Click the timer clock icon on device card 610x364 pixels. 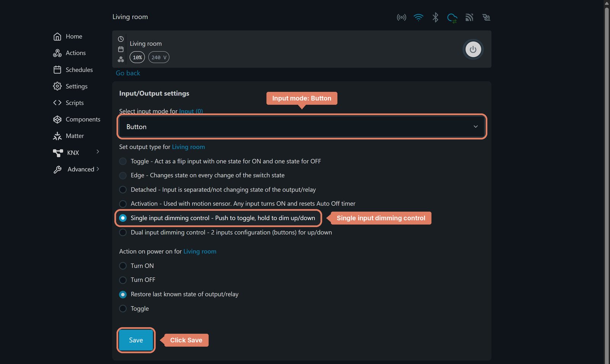(121, 39)
